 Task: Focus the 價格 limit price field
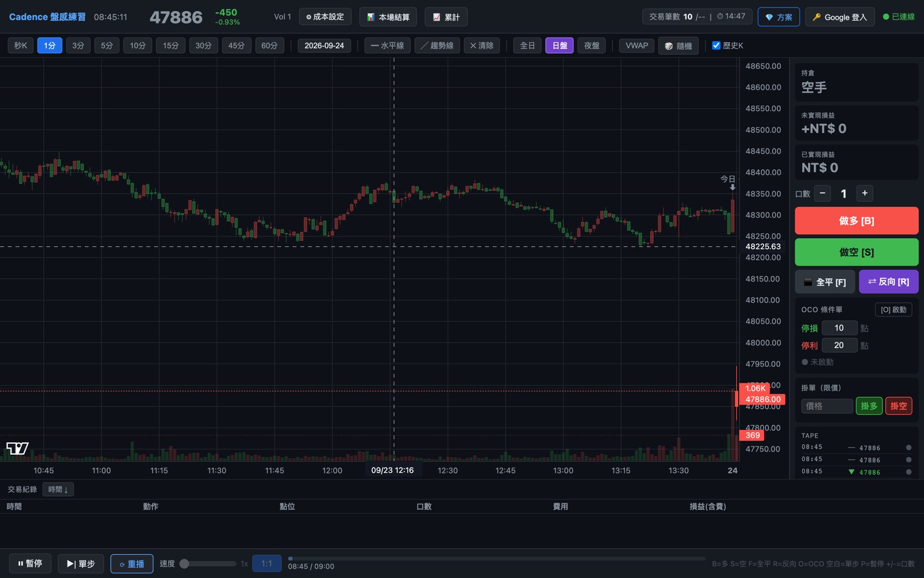click(826, 406)
